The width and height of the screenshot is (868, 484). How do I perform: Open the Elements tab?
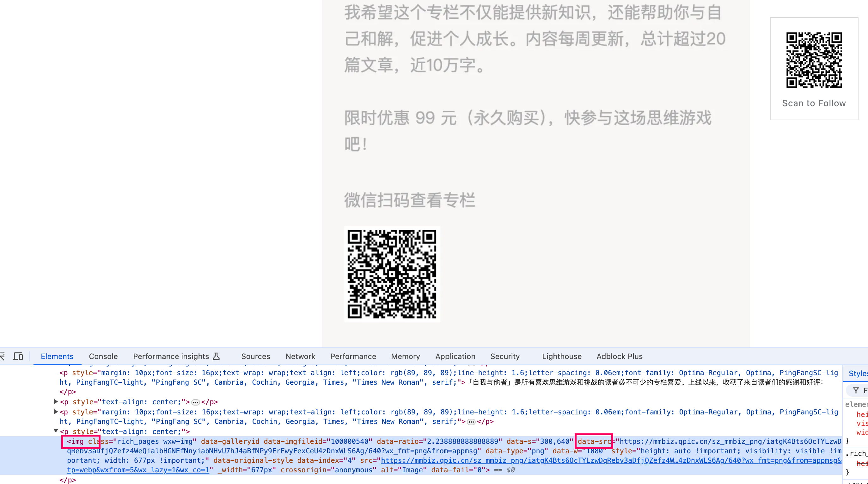click(x=57, y=356)
